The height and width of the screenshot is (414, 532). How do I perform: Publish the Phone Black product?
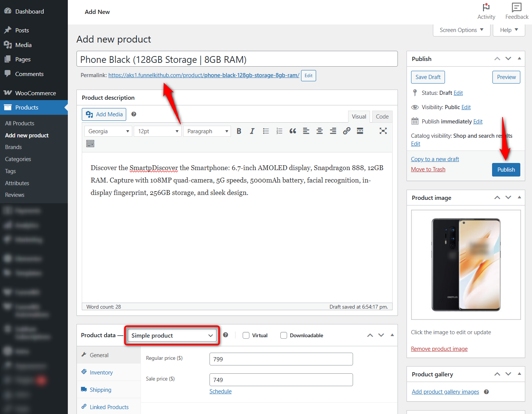[506, 169]
